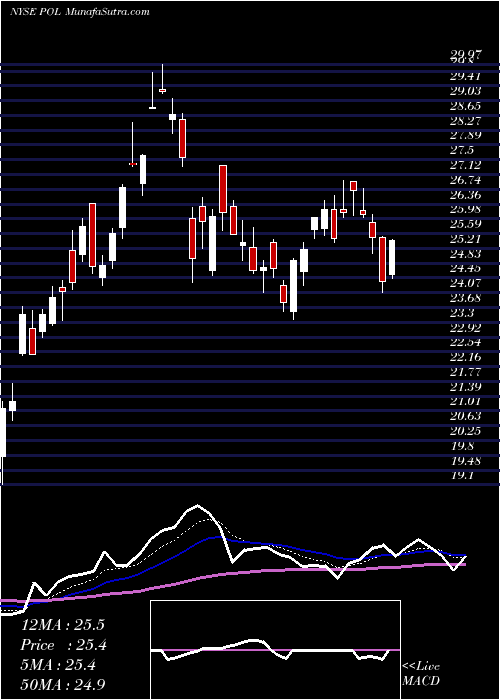This screenshot has height=700, width=500.
Task: Select the 21.77 price axis label
Action: pyautogui.click(x=465, y=371)
